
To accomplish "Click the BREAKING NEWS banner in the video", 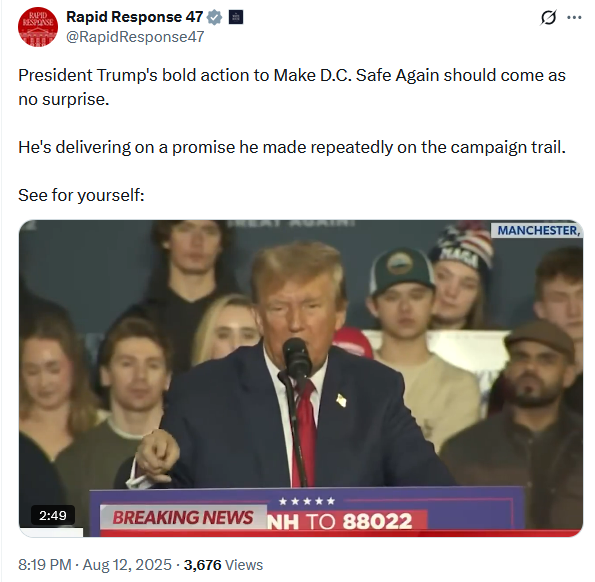I will [x=183, y=518].
